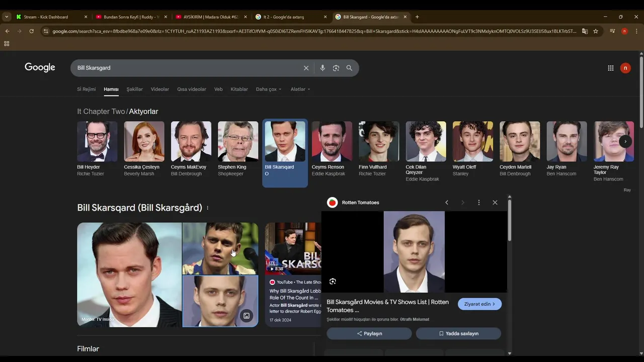Select the 'Kitablar' tab
Screen dimensions: 644x362
pos(239,89)
